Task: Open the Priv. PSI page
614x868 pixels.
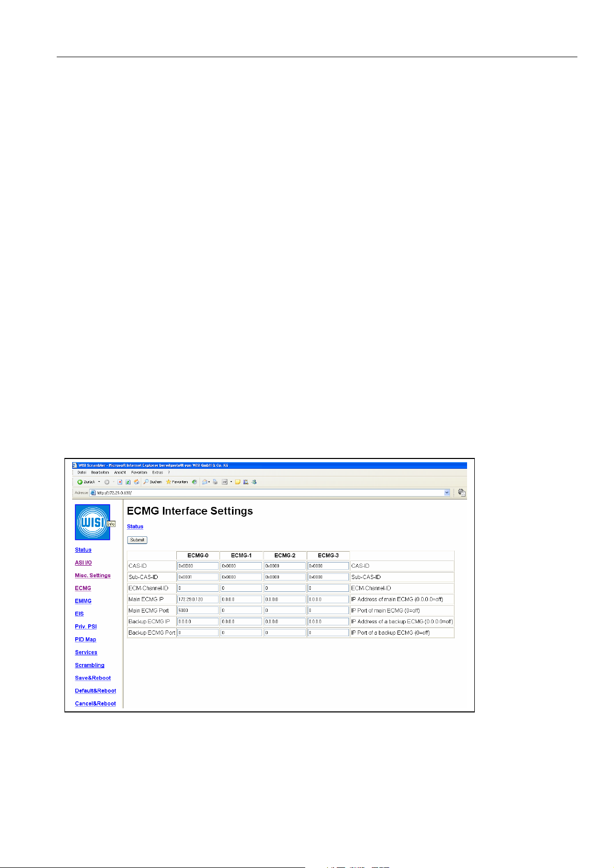Action: (86, 626)
